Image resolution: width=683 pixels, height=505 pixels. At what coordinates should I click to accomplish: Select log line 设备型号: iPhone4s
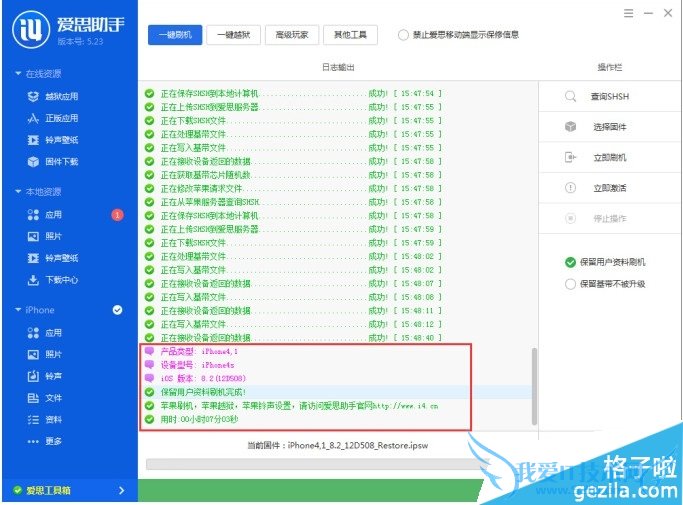pos(197,365)
